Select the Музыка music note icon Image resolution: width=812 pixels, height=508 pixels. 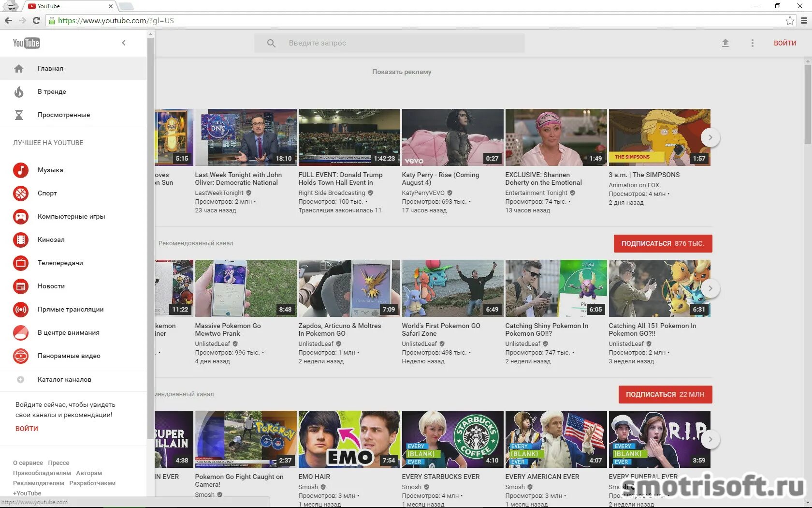20,170
